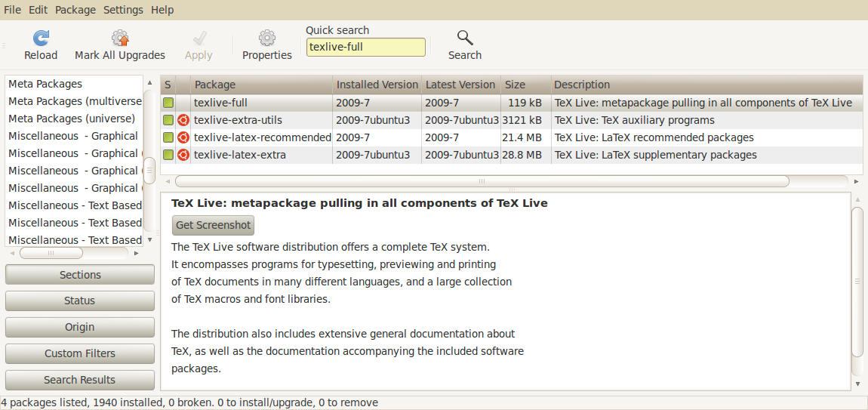Click description pane scroll up arrow
Image resolution: width=868 pixels, height=410 pixels.
coord(857,199)
